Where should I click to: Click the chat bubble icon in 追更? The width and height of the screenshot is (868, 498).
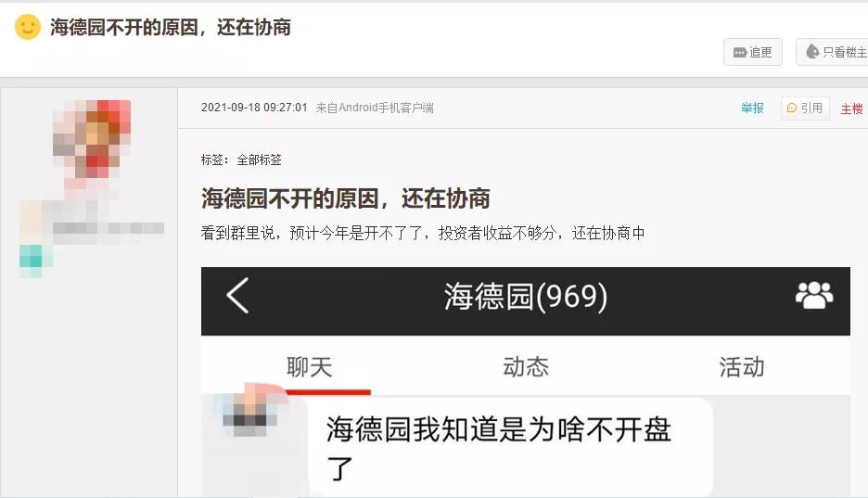click(740, 53)
